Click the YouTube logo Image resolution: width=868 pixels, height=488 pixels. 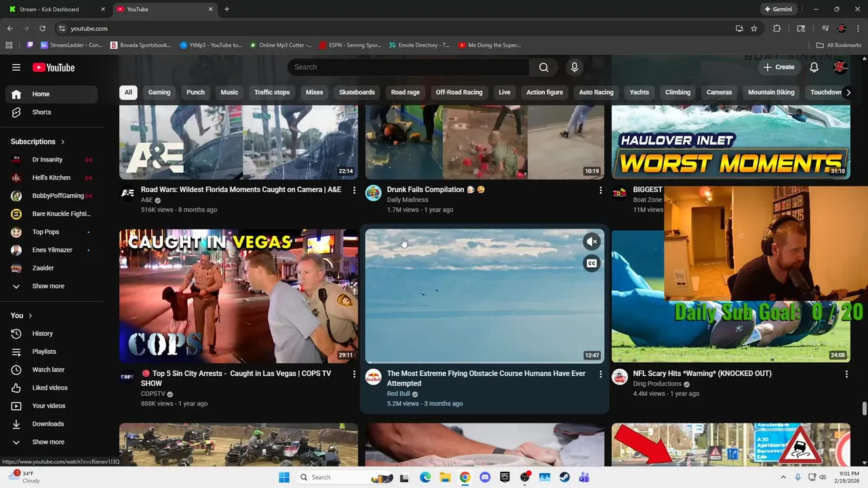tap(54, 67)
